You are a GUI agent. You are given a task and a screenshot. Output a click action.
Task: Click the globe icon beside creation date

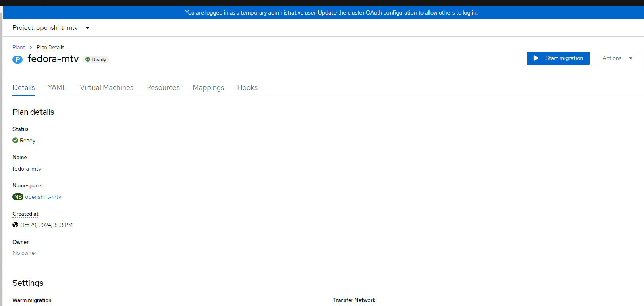(x=15, y=225)
